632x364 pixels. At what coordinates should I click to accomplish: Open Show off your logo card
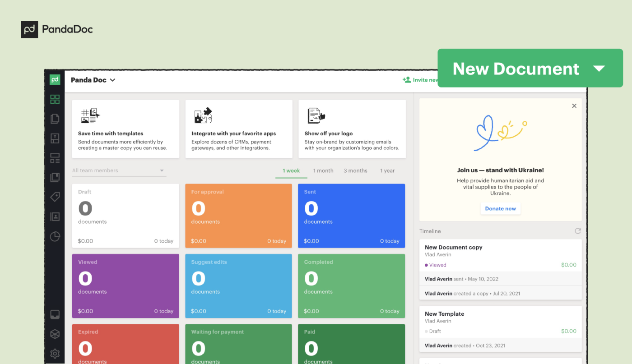point(352,129)
